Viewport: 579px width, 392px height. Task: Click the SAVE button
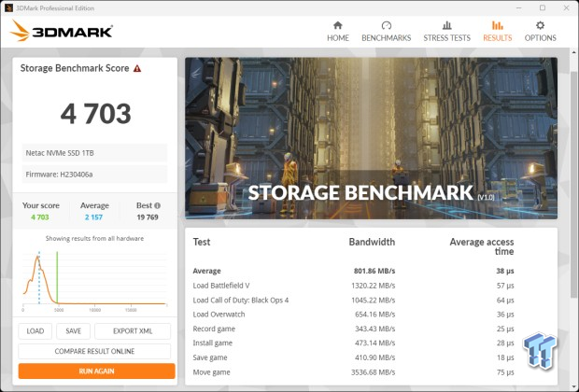[x=73, y=331]
